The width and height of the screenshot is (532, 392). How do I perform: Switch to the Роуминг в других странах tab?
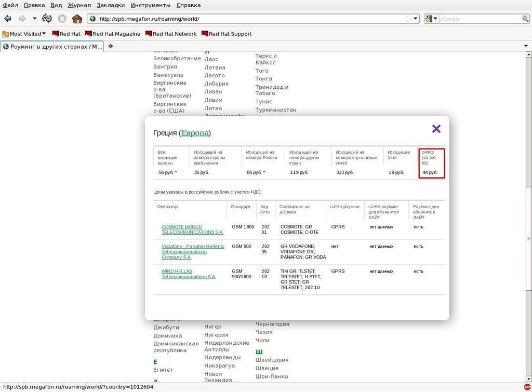pyautogui.click(x=52, y=46)
